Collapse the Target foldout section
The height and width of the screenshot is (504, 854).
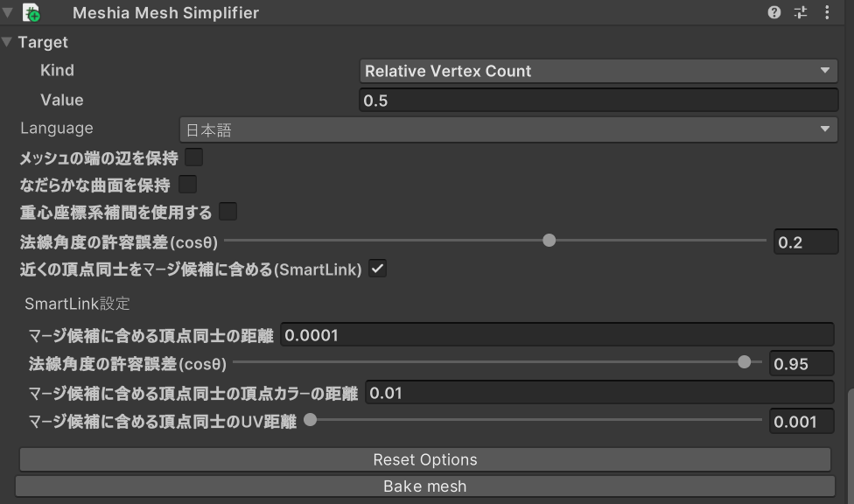tap(6, 42)
